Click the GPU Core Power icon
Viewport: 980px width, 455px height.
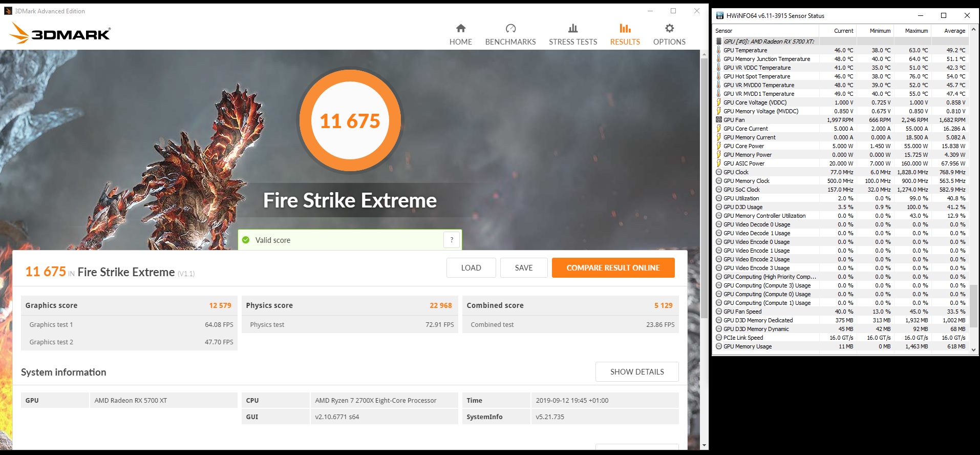(718, 146)
